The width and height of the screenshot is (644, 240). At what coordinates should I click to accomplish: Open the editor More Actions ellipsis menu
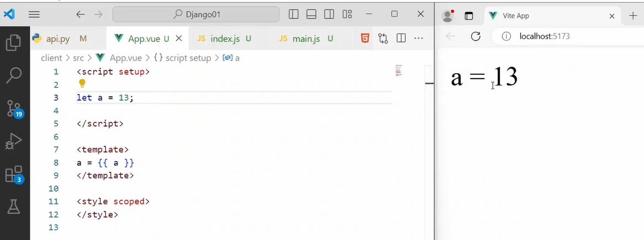(x=418, y=39)
